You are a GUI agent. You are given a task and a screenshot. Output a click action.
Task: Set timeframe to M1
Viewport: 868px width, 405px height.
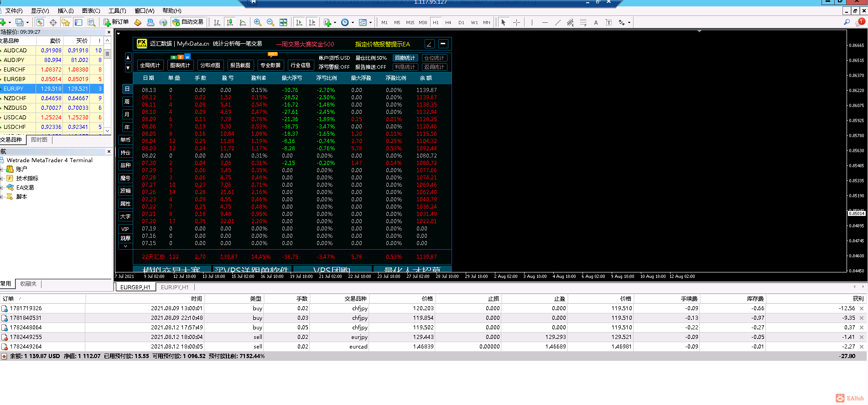click(385, 22)
